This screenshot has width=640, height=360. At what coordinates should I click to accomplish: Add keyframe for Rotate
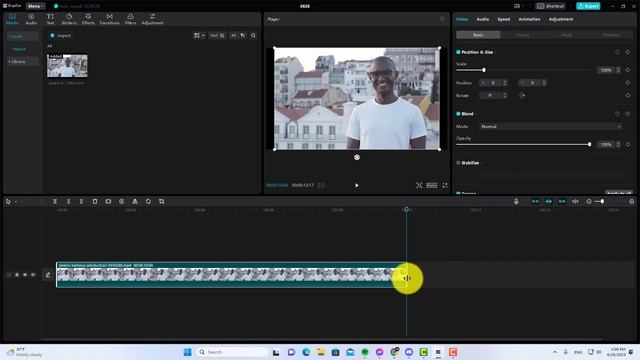point(628,96)
